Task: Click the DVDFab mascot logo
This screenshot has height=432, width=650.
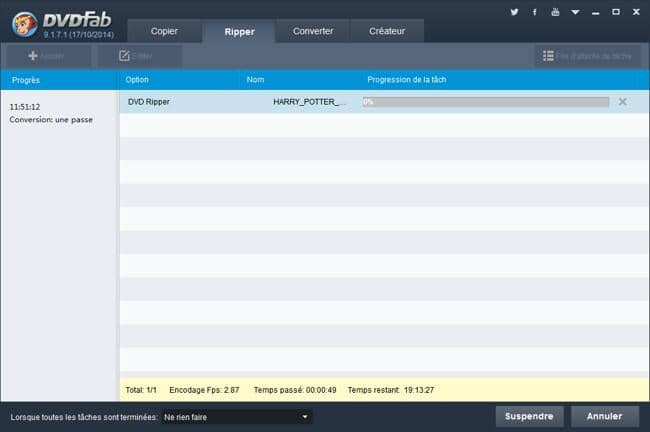Action: pos(21,21)
